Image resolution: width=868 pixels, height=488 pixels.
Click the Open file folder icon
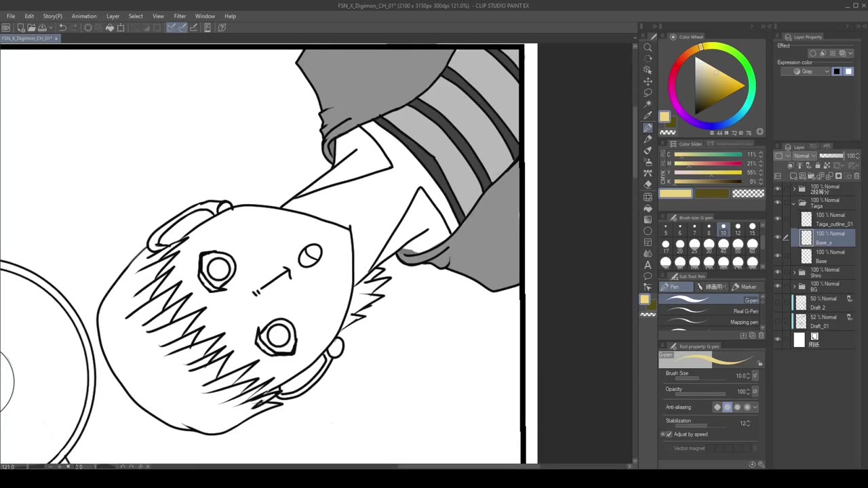31,28
